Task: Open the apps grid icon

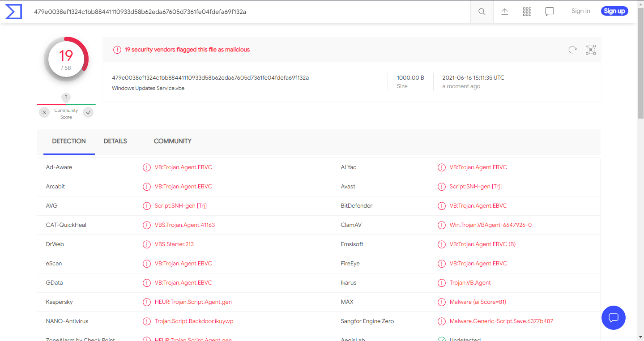Action: (x=527, y=12)
